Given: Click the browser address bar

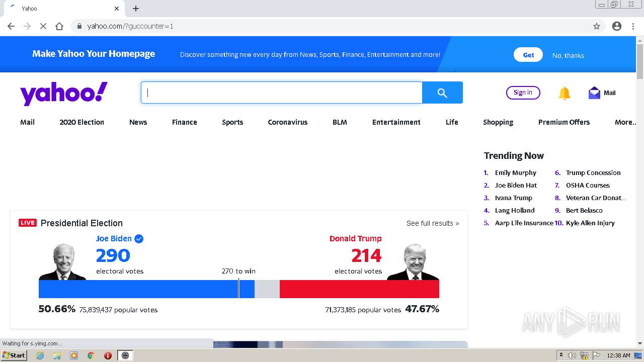Looking at the screenshot, I should pos(332,26).
